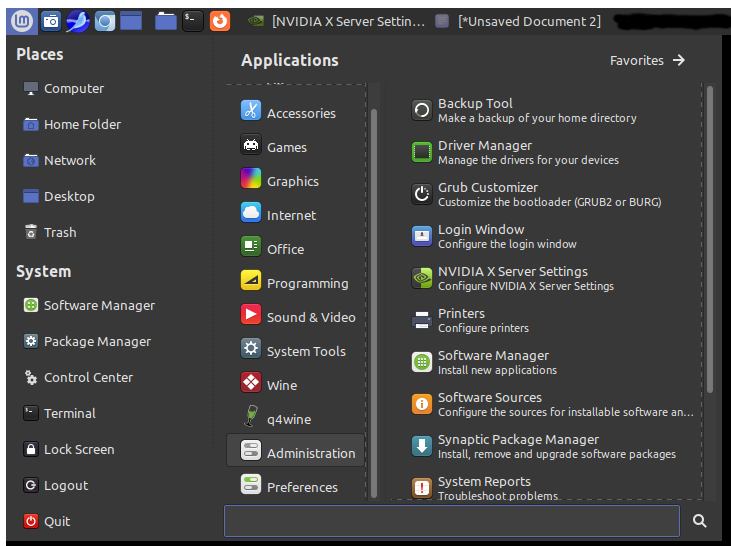The image size is (731, 546).
Task: Switch to NVIDIA X Server Settings window
Action: tap(336, 21)
